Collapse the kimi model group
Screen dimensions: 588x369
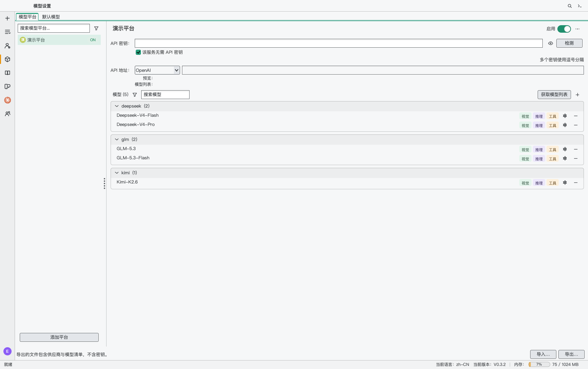pyautogui.click(x=117, y=173)
